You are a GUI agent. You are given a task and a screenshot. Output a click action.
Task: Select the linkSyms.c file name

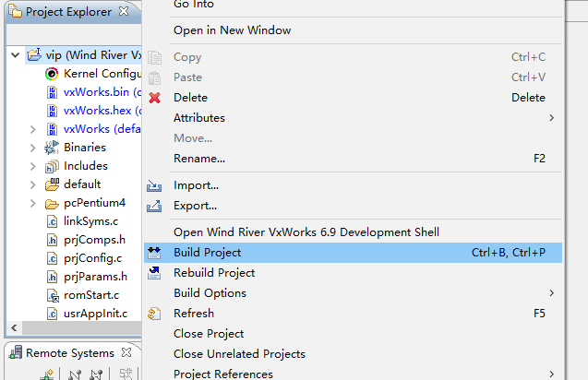90,221
